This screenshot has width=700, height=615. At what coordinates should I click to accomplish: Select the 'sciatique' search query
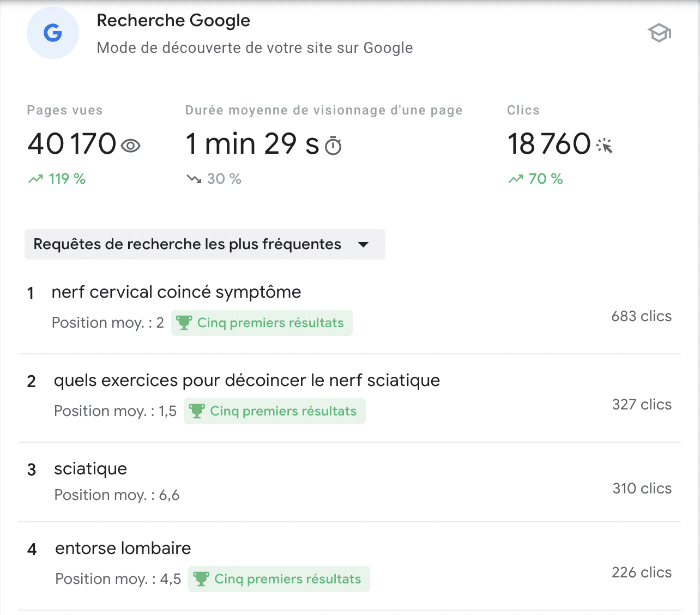90,469
